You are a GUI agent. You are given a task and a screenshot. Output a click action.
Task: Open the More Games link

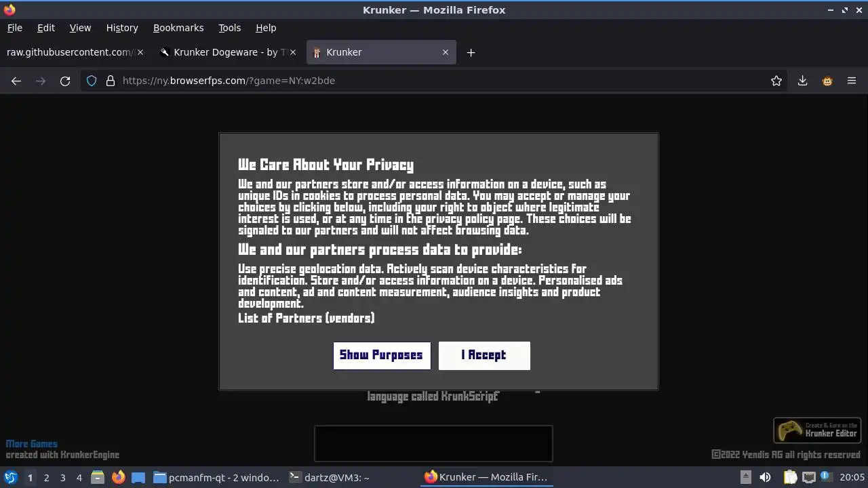32,444
